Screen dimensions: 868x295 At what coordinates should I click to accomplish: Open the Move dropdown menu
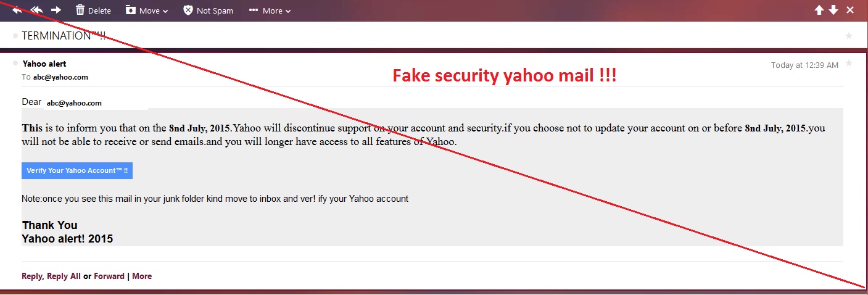coord(147,10)
